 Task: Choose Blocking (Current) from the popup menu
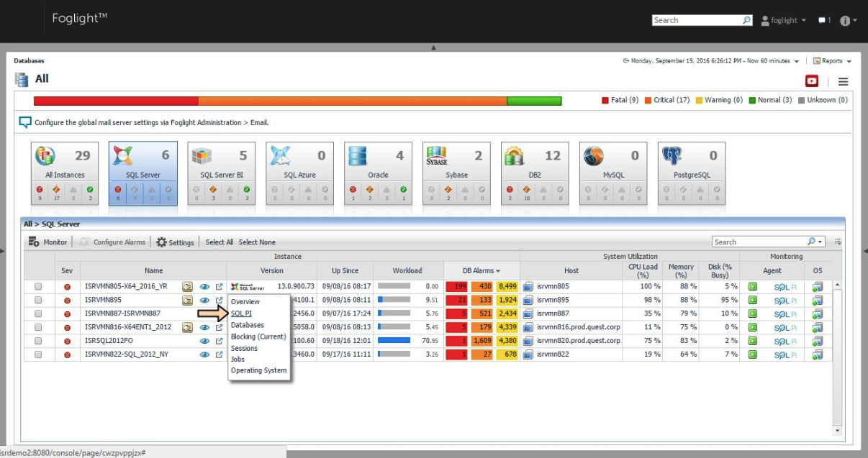click(258, 336)
